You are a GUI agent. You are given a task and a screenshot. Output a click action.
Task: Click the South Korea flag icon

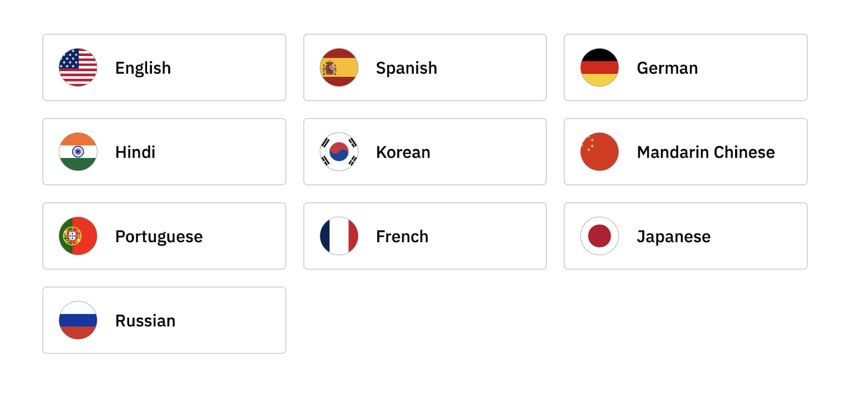[x=339, y=152]
